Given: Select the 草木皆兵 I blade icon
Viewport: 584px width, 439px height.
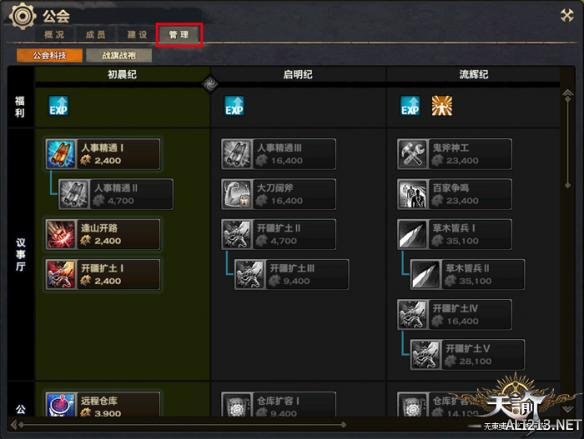Looking at the screenshot, I should pyautogui.click(x=413, y=234).
